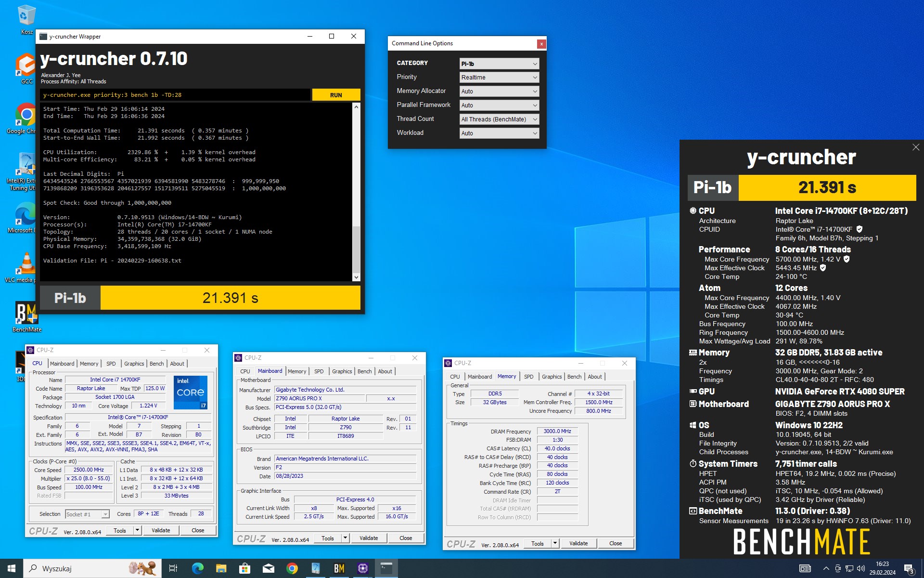
Task: Click the taskbar clock showing 16:23
Action: [882, 568]
